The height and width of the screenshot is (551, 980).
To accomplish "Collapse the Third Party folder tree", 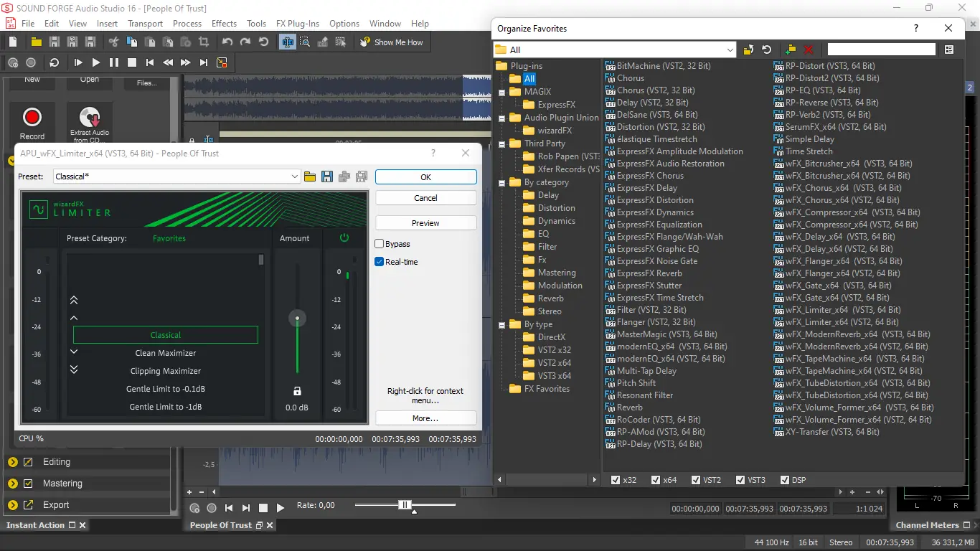I will (x=501, y=143).
